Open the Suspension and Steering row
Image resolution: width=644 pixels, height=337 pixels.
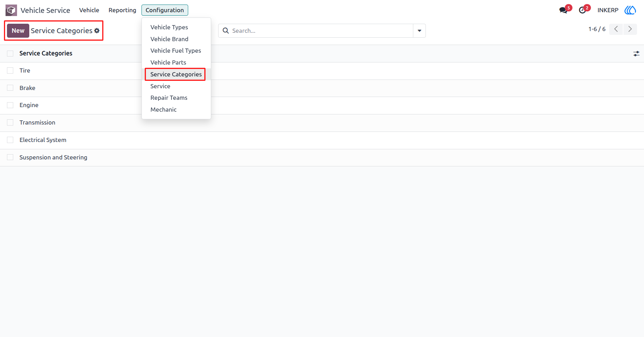[x=322, y=158]
